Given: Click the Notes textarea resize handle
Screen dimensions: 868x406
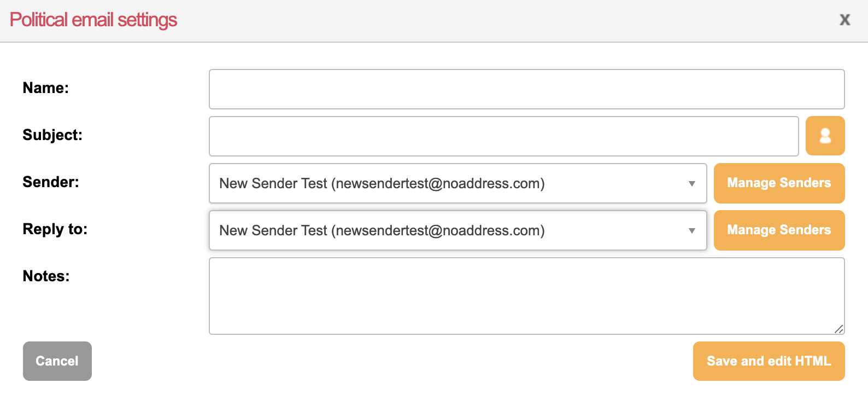Looking at the screenshot, I should 838,328.
